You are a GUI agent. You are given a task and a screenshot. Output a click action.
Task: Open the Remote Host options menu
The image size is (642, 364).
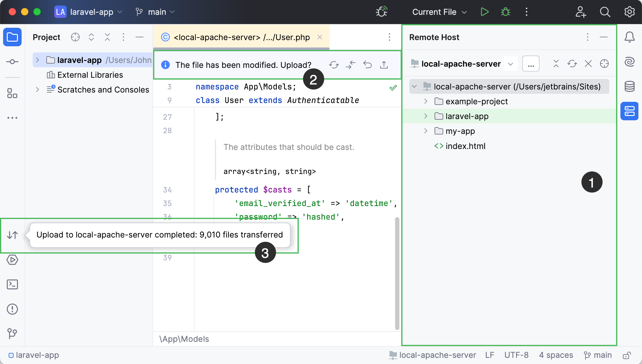coord(588,37)
